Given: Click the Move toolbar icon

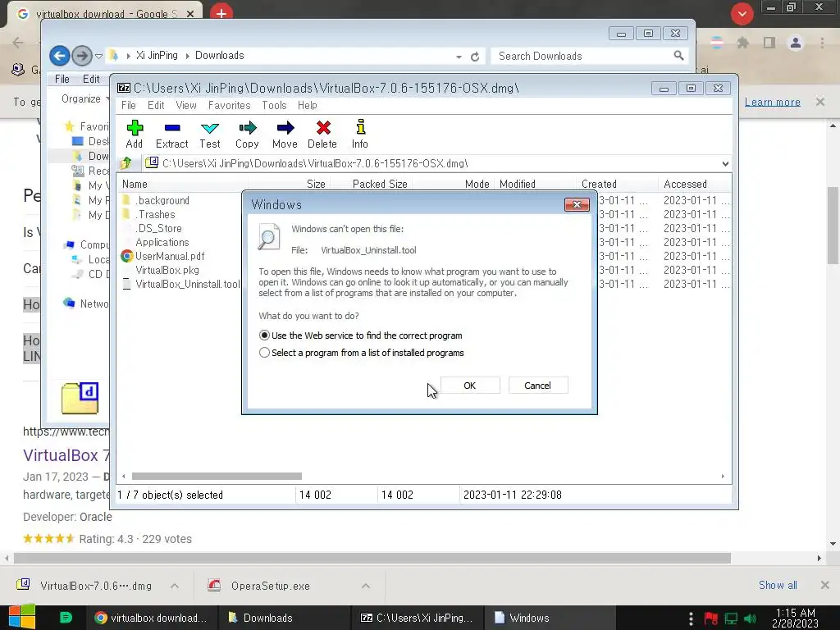Looking at the screenshot, I should click(x=285, y=127).
